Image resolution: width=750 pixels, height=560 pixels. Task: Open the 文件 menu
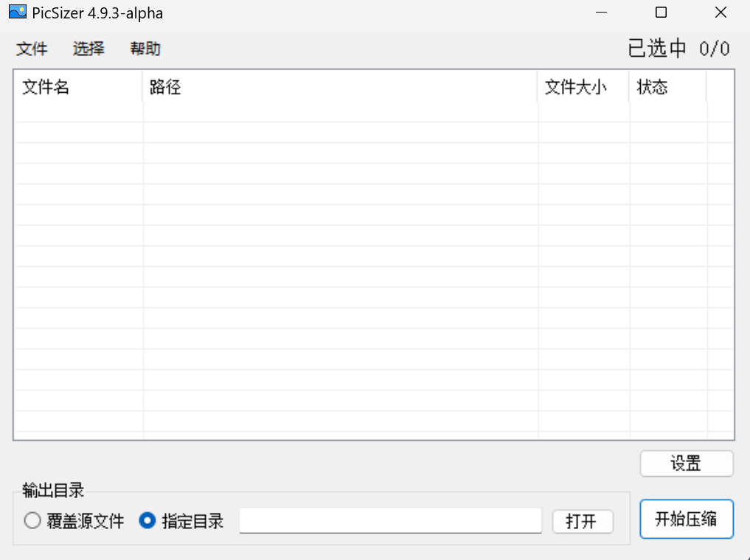(32, 49)
